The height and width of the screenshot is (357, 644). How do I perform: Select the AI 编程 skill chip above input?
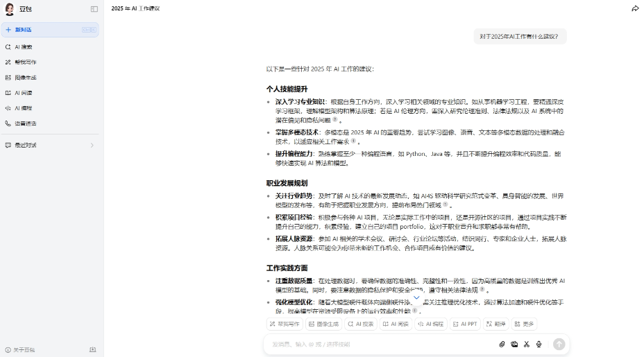(431, 324)
